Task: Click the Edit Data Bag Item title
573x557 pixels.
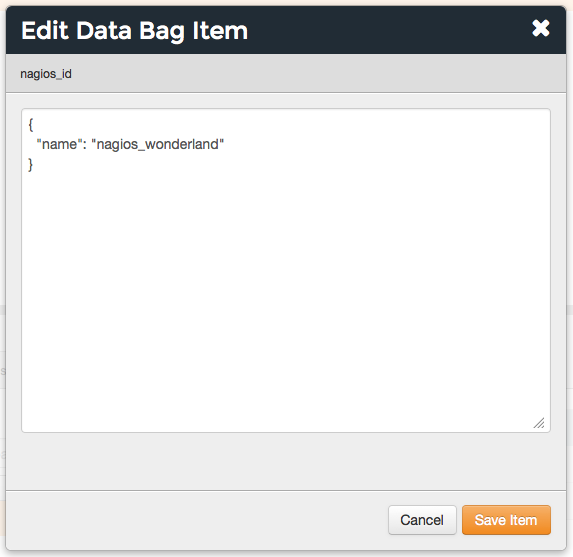Action: point(134,31)
